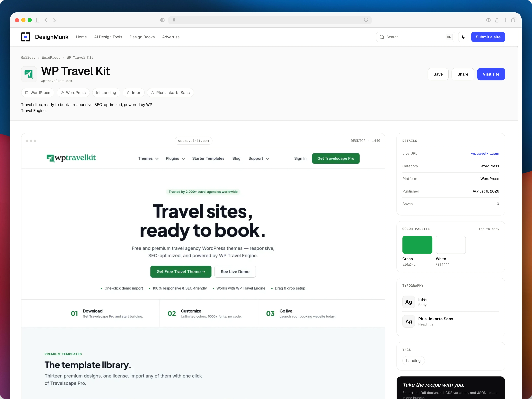Expand the Plugins dropdown in preview
Image resolution: width=532 pixels, height=399 pixels.
tap(175, 158)
